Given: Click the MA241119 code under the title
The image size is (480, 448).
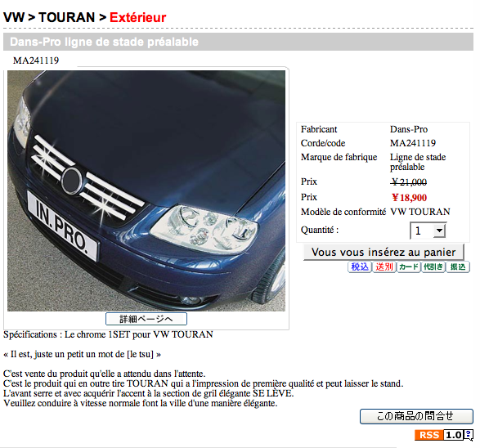Looking at the screenshot, I should (x=36, y=60).
